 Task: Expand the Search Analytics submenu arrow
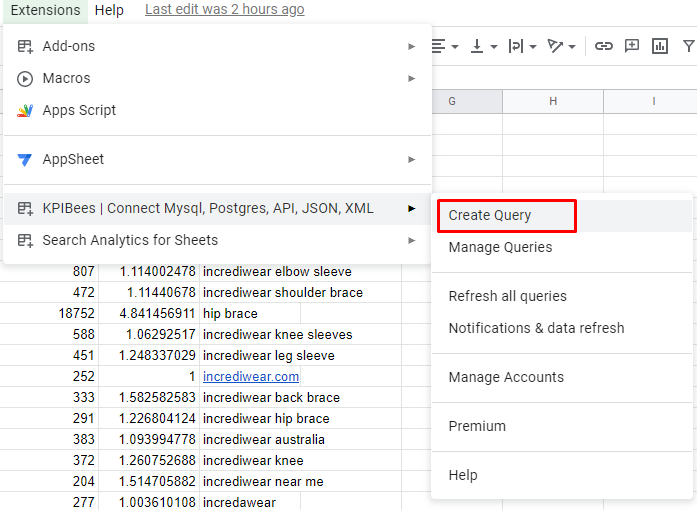412,241
